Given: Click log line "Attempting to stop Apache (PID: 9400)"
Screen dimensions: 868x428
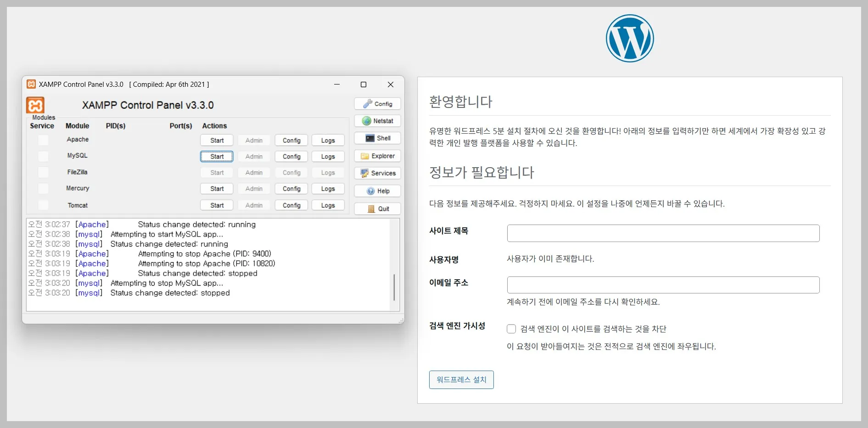Looking at the screenshot, I should [x=205, y=253].
